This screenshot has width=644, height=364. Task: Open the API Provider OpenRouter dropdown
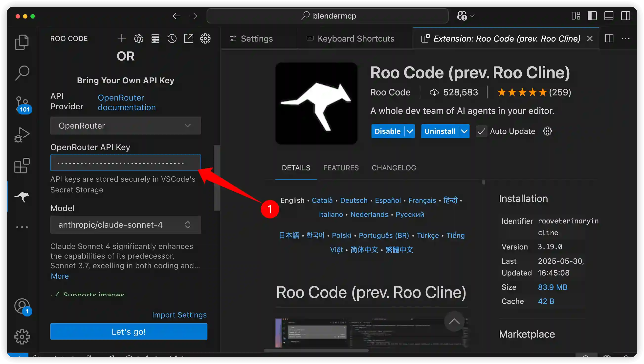(x=126, y=126)
